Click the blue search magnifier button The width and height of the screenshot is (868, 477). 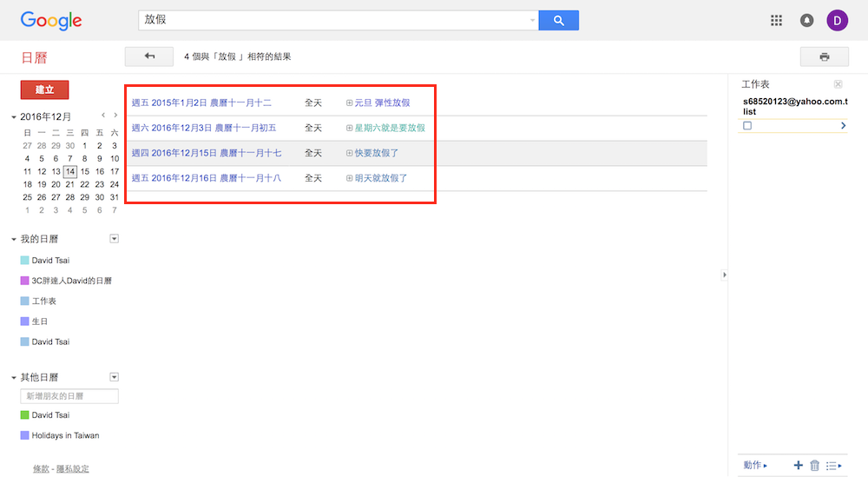pos(558,20)
